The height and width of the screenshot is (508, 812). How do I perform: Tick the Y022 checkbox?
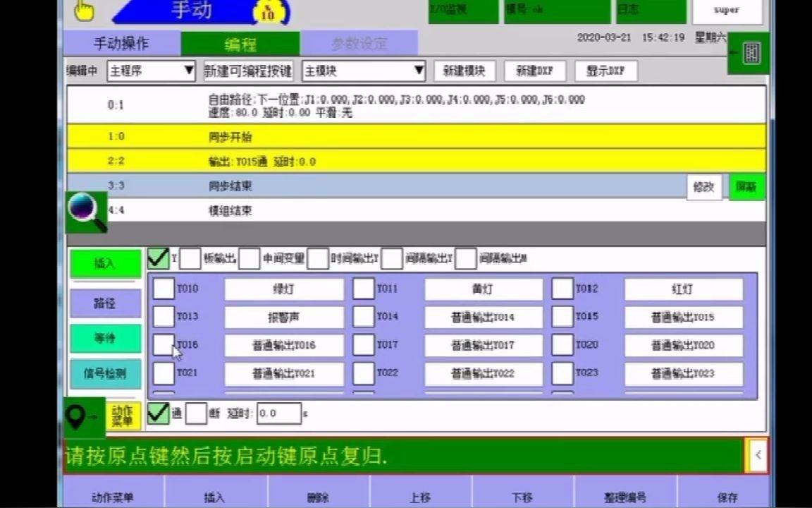[x=364, y=373]
